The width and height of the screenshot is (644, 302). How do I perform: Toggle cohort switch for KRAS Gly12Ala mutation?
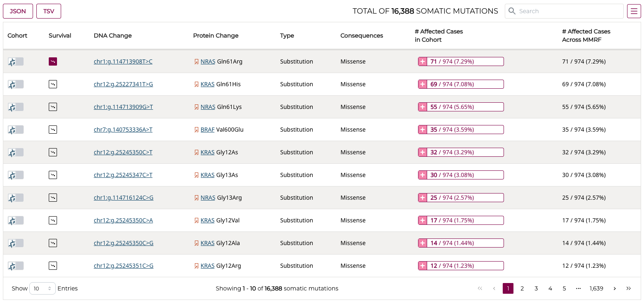pyautogui.click(x=15, y=243)
